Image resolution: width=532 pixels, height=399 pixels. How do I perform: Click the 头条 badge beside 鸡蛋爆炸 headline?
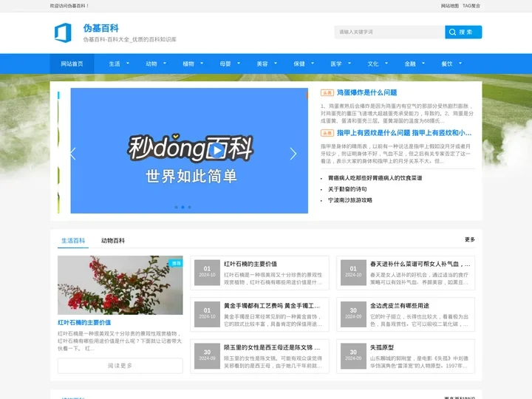click(x=327, y=92)
